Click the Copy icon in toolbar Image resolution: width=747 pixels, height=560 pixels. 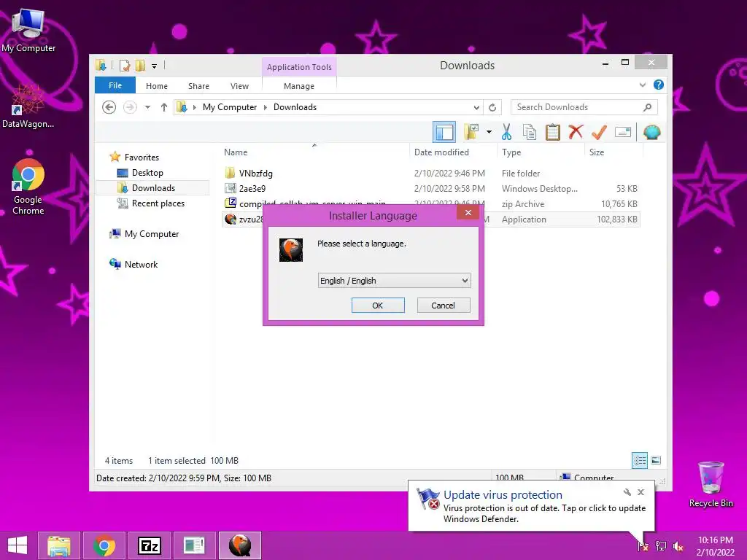[x=530, y=132]
